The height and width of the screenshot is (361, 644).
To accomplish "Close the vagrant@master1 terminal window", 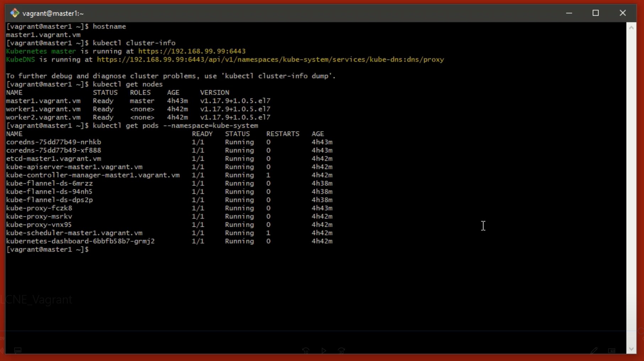I will click(x=623, y=13).
